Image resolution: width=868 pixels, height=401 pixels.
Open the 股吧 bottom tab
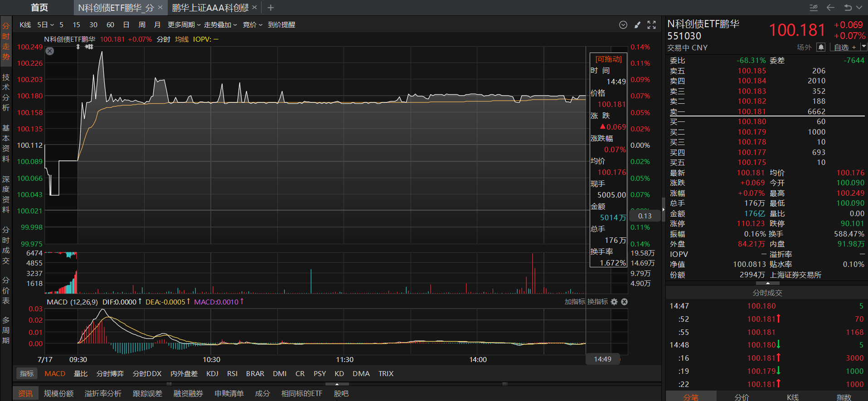coord(341,394)
